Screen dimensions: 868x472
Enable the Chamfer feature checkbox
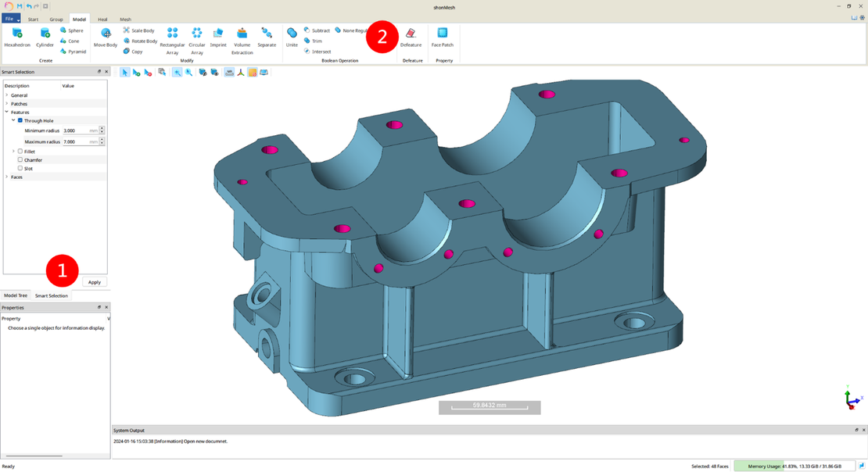pos(20,159)
